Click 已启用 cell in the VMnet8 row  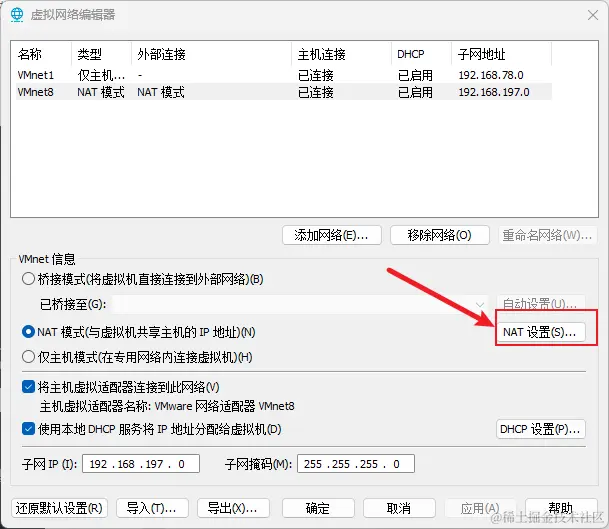415,92
